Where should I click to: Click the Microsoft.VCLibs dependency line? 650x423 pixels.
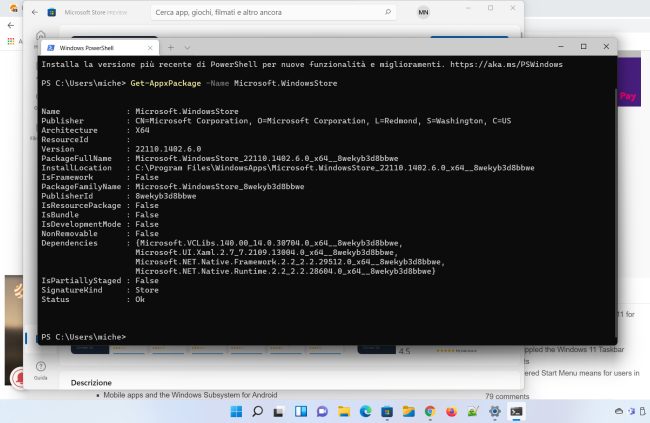pyautogui.click(x=269, y=243)
